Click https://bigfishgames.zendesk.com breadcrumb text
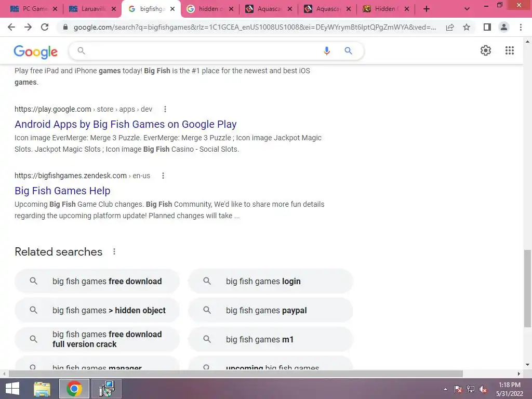This screenshot has height=399, width=532. point(71,176)
